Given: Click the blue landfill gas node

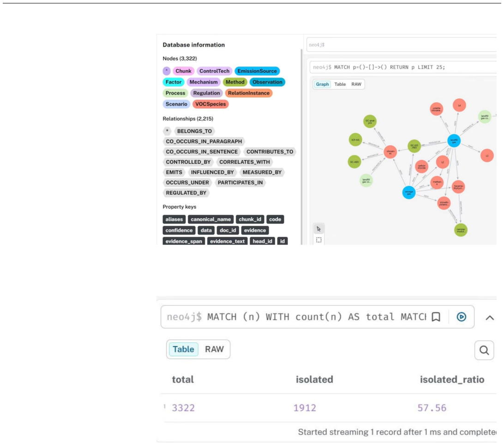Looking at the screenshot, I should pyautogui.click(x=454, y=140).
